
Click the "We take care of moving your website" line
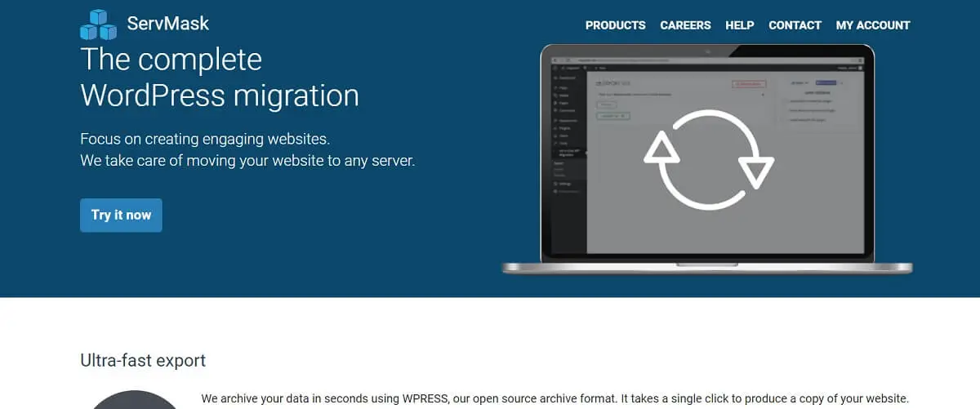click(247, 161)
